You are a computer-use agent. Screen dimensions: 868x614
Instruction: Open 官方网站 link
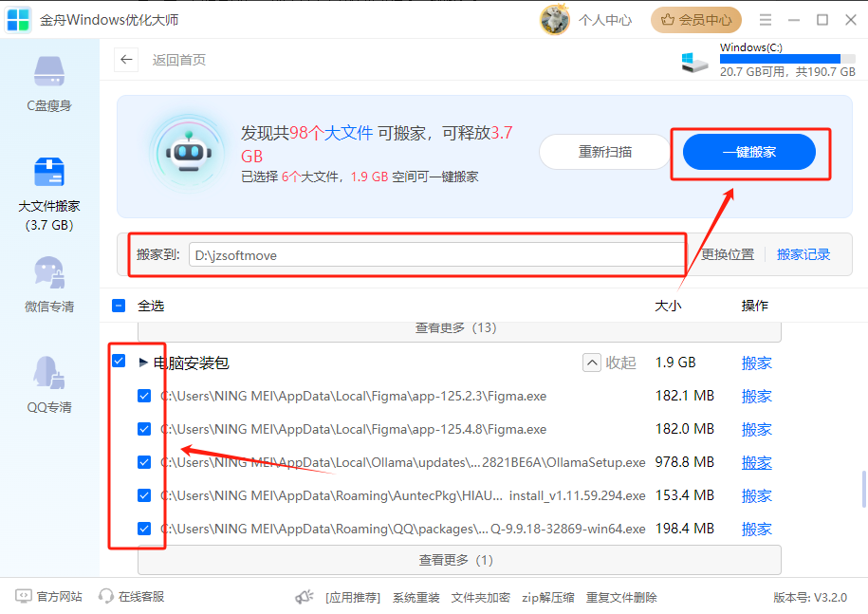pos(59,597)
